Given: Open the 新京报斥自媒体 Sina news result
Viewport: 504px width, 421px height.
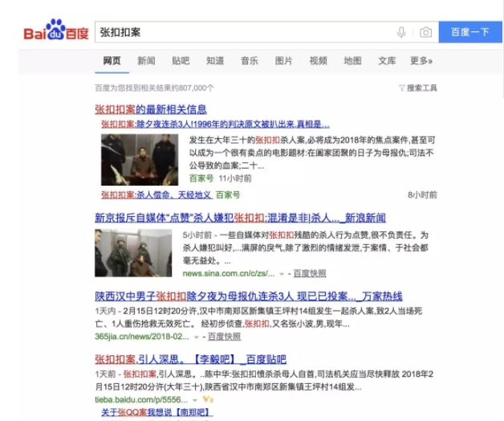Looking at the screenshot, I should coord(240,218).
